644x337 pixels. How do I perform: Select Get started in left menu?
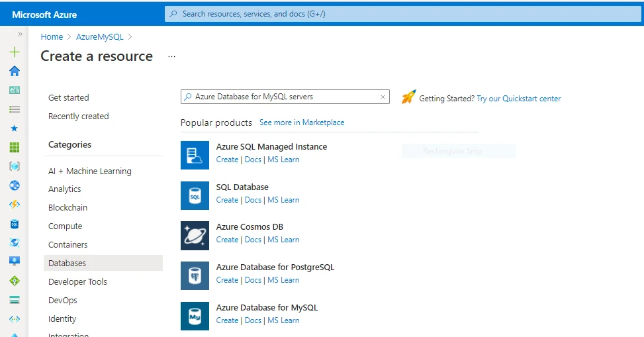69,98
